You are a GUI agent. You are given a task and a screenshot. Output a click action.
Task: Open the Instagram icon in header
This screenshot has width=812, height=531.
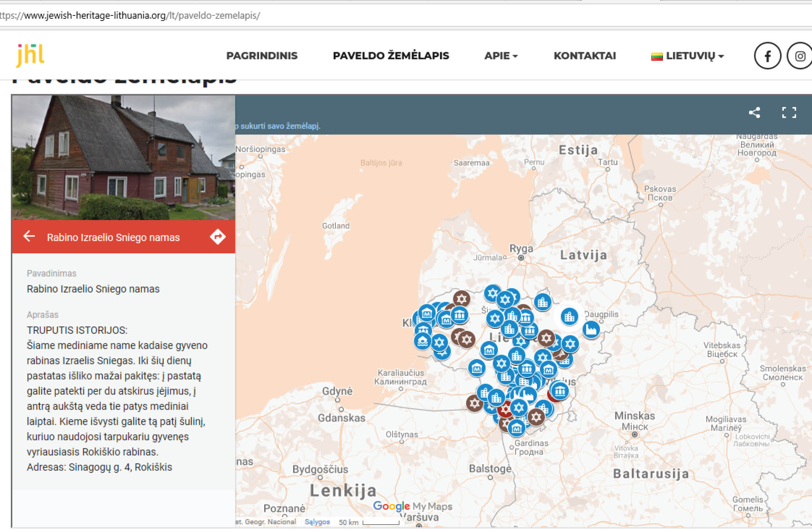pyautogui.click(x=800, y=56)
